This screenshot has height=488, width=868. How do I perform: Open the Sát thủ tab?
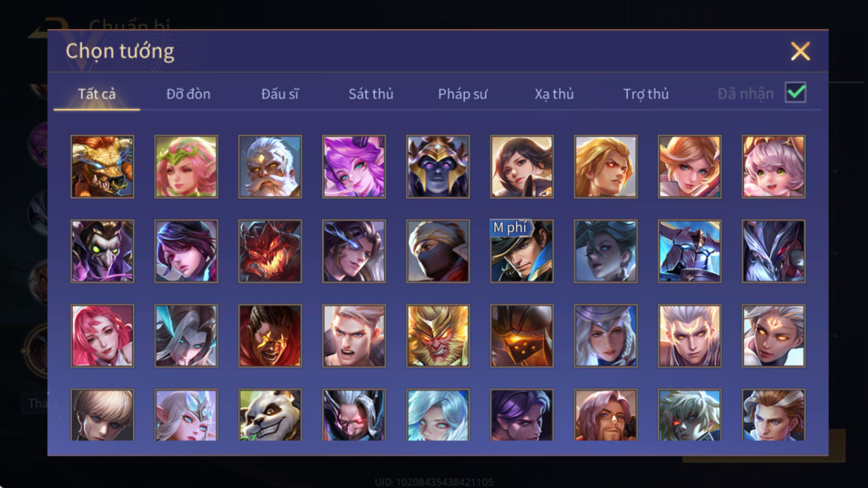tap(371, 94)
